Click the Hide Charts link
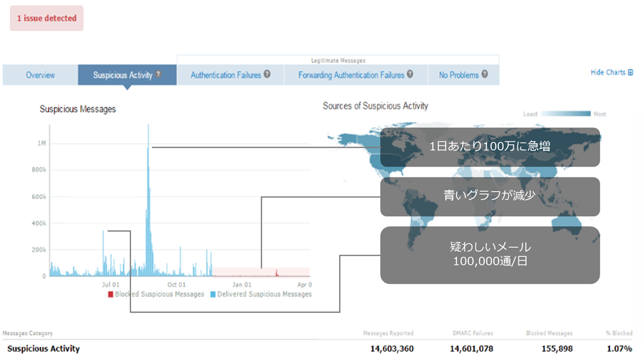 pos(608,73)
